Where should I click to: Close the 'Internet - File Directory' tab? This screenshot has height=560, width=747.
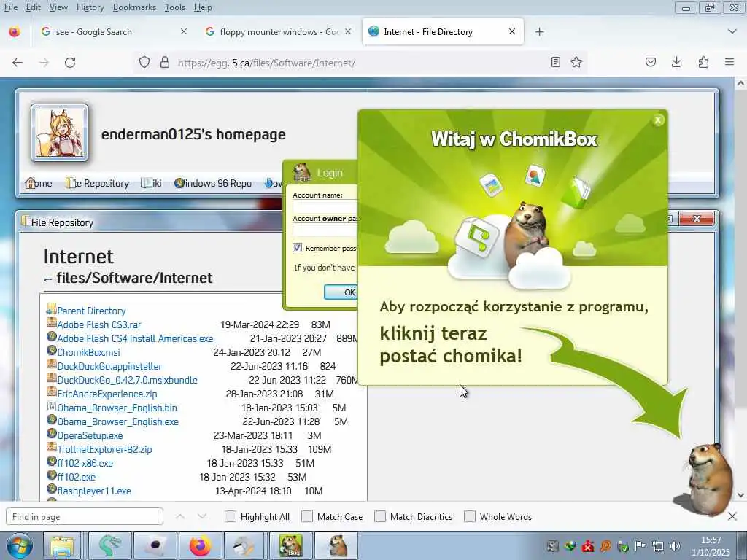pyautogui.click(x=512, y=31)
